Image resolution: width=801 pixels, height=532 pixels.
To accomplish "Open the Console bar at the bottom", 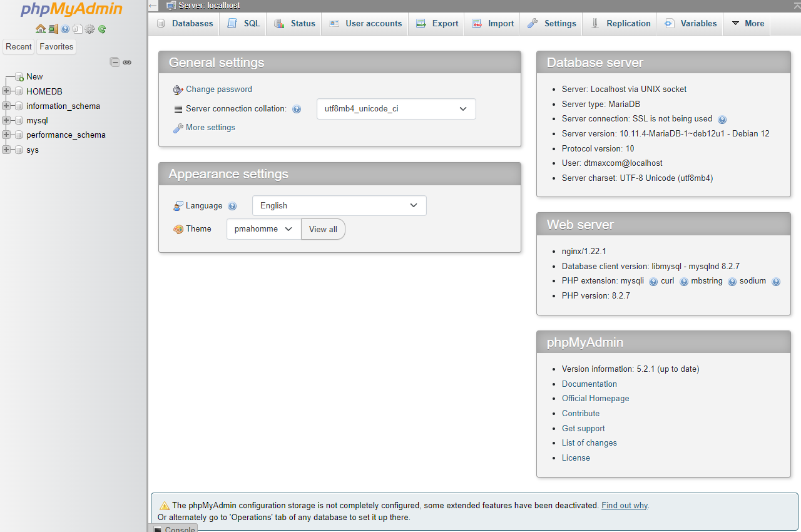I will click(x=174, y=528).
